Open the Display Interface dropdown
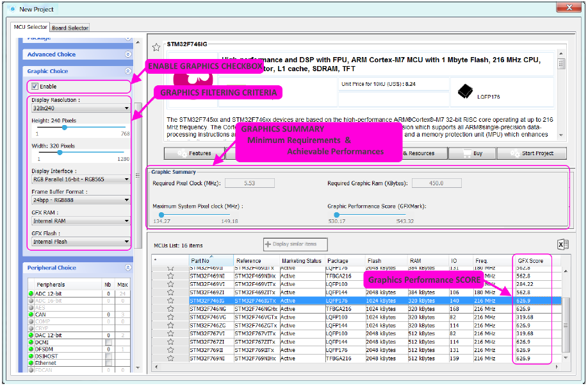This screenshot has height=386, width=588. (x=81, y=180)
